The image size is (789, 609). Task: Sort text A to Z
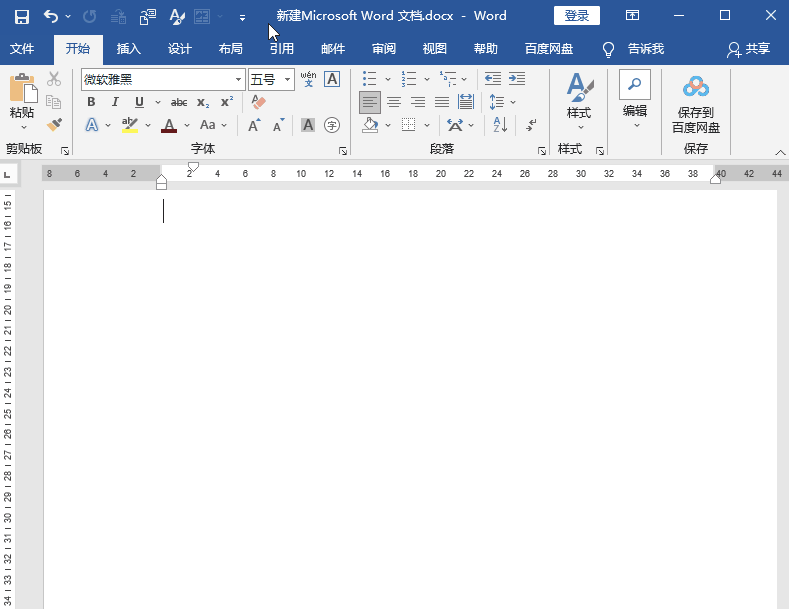click(500, 125)
